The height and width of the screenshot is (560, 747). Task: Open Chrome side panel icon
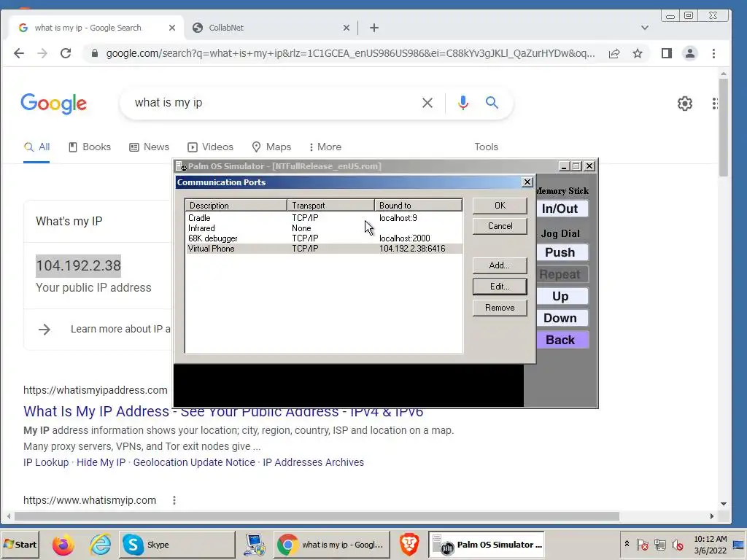667,53
